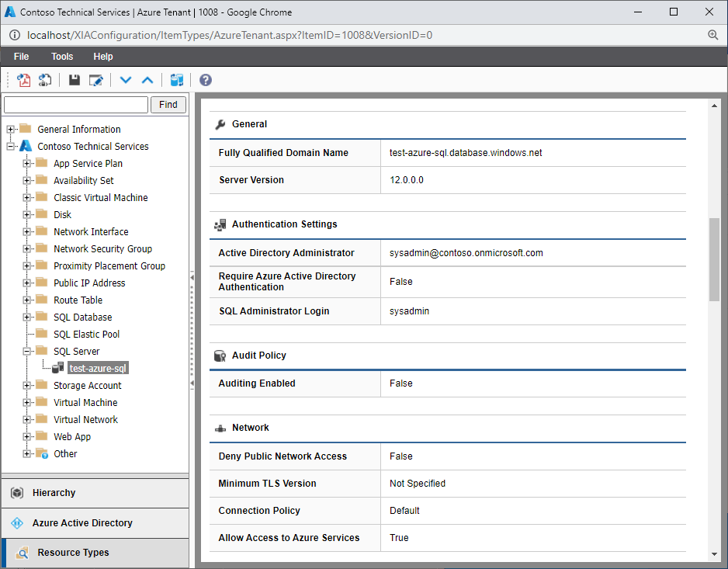This screenshot has width=728, height=569.
Task: Click the vertical scrollbar thumb in content pane
Action: pyautogui.click(x=714, y=259)
